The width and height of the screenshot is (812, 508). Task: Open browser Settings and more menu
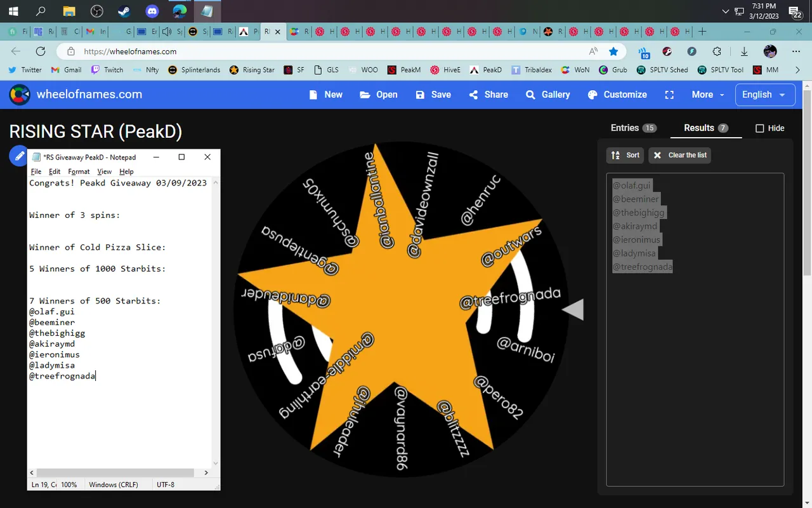(797, 51)
